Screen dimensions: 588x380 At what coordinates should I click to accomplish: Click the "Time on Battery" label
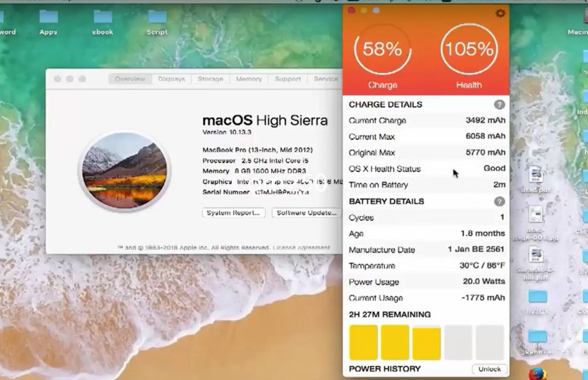pyautogui.click(x=379, y=185)
